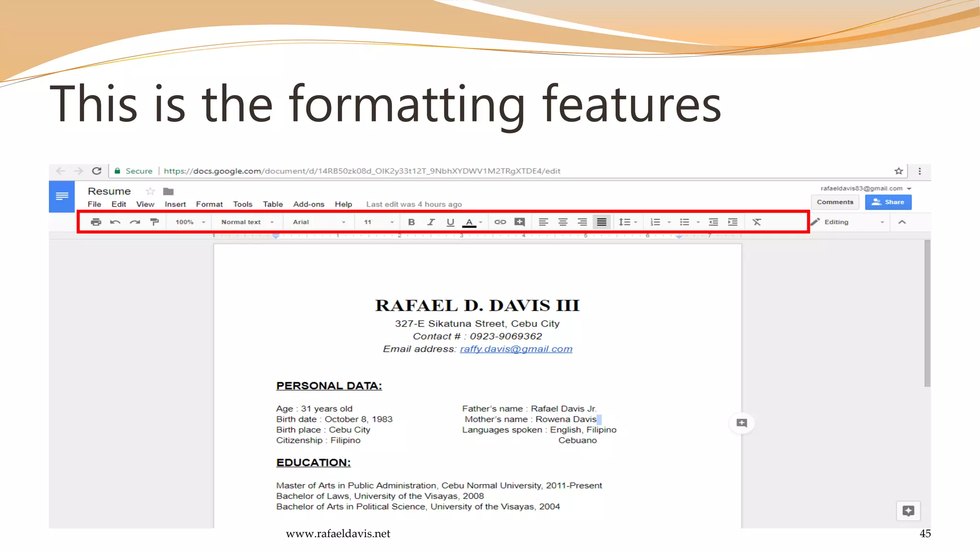This screenshot has width=980, height=551.
Task: Open the Tools menu
Action: pos(243,204)
